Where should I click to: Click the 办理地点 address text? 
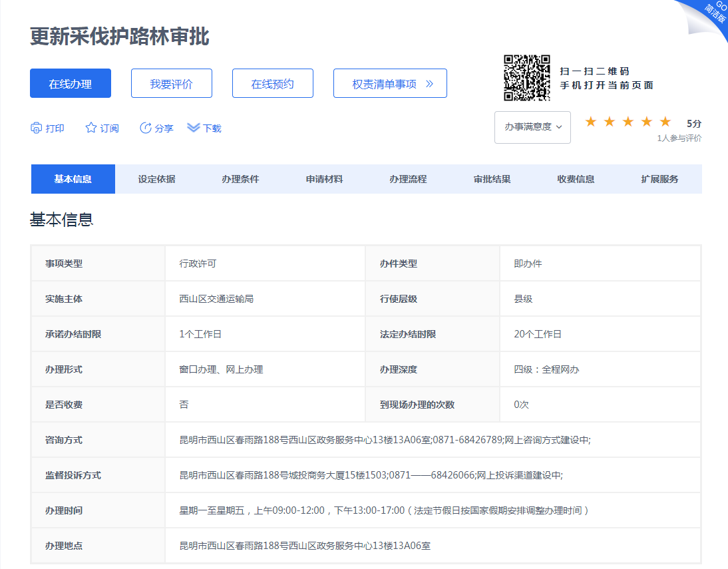[305, 546]
